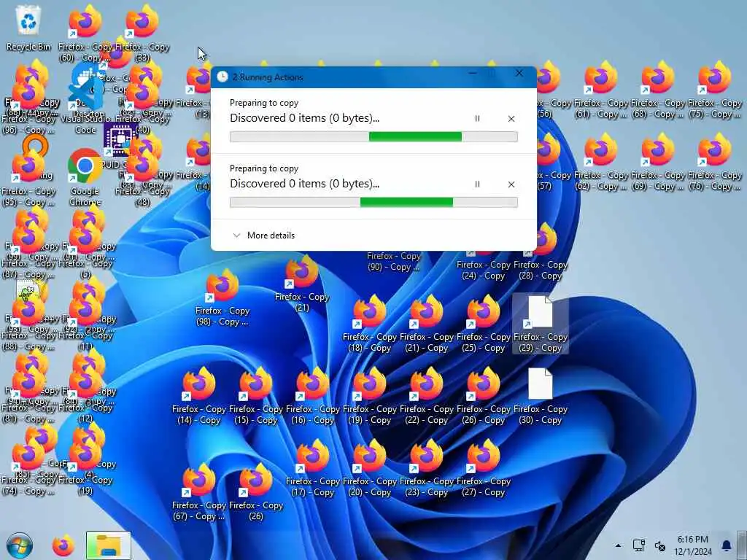Open Firefox from the taskbar

(x=63, y=545)
